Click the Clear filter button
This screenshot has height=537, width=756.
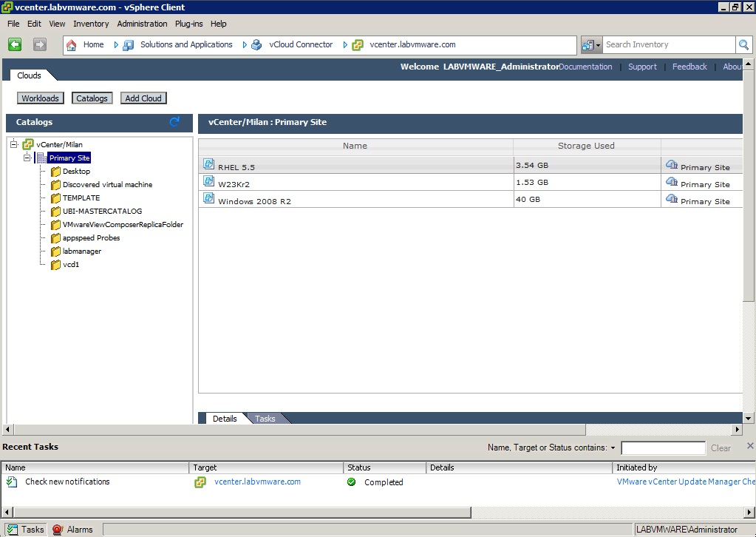(721, 448)
